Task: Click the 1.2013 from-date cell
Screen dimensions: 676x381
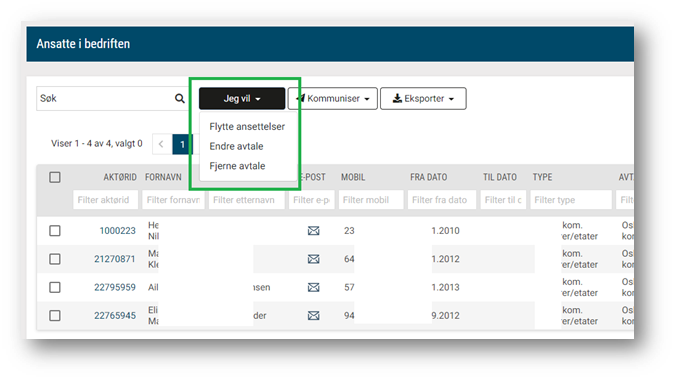Action: 445,287
